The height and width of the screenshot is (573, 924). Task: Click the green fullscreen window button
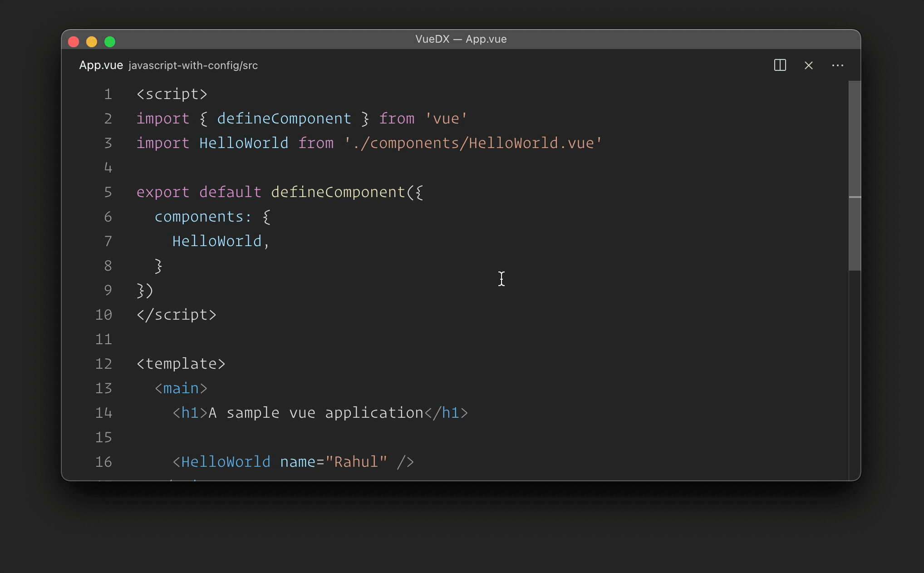pyautogui.click(x=110, y=42)
